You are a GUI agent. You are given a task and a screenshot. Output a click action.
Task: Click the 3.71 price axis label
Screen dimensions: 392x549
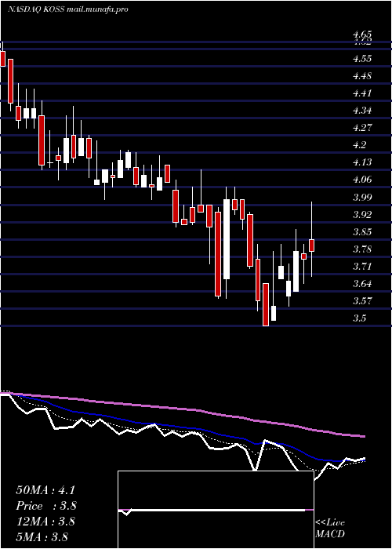(x=362, y=267)
